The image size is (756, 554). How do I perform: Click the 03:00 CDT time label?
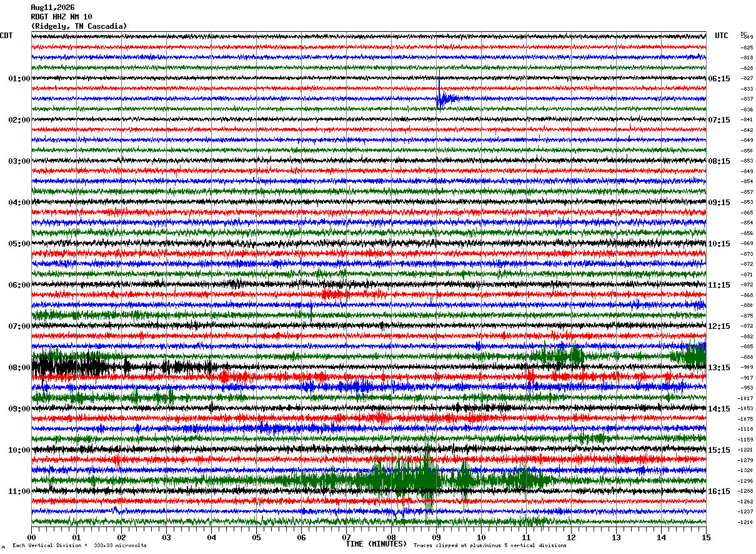click(x=19, y=161)
